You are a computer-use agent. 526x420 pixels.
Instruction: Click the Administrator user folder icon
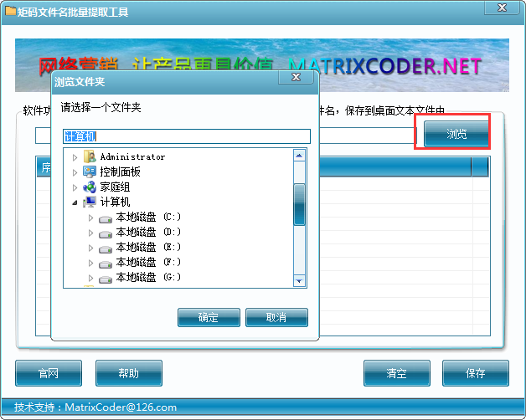(x=90, y=156)
